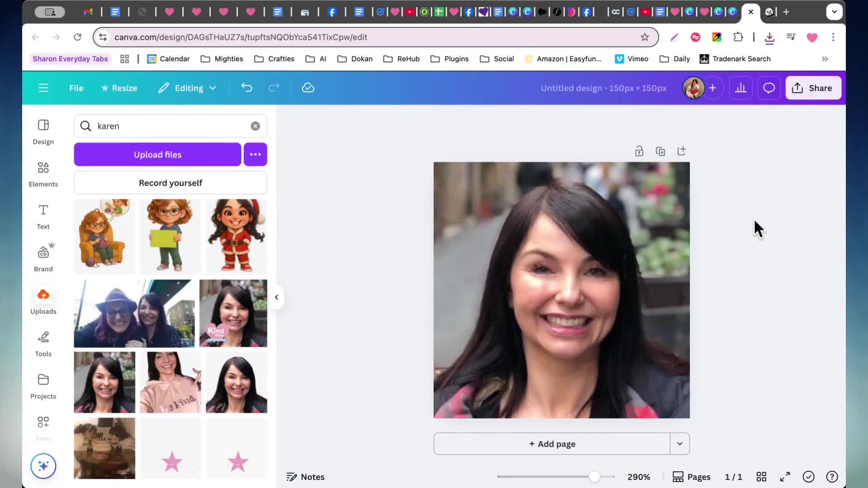Open the Projects side panel
The height and width of the screenshot is (488, 868).
click(x=43, y=386)
